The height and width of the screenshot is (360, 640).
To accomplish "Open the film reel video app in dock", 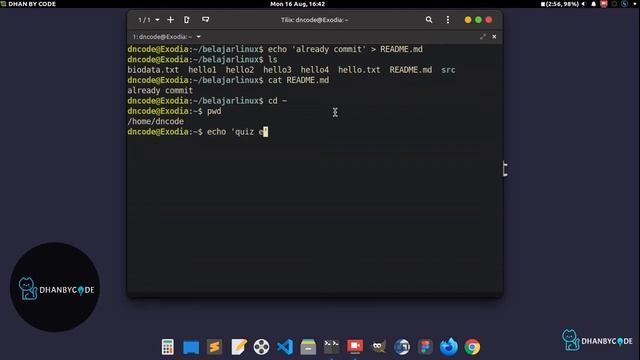I will [261, 347].
